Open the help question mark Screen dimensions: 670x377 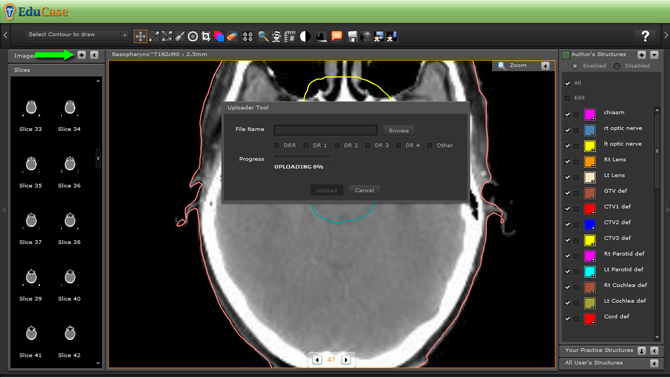645,36
